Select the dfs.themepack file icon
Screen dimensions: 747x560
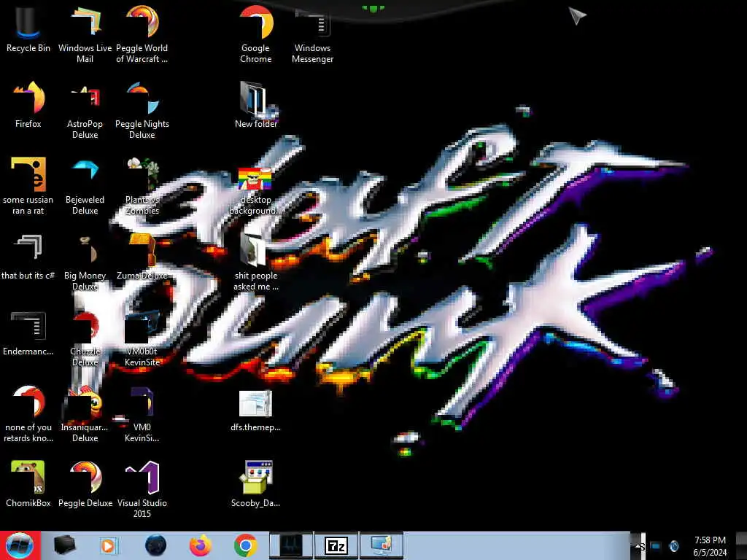click(256, 411)
